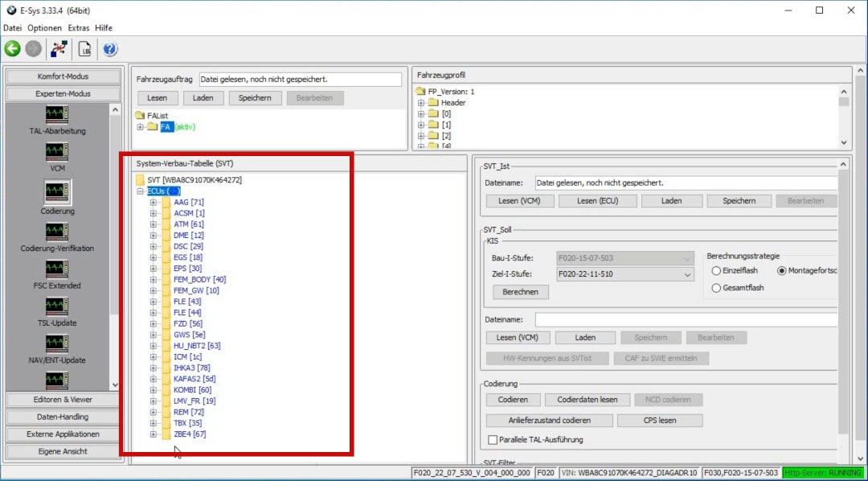868x481 pixels.
Task: Open the Codierung-Verifikation module icon
Action: 57,232
